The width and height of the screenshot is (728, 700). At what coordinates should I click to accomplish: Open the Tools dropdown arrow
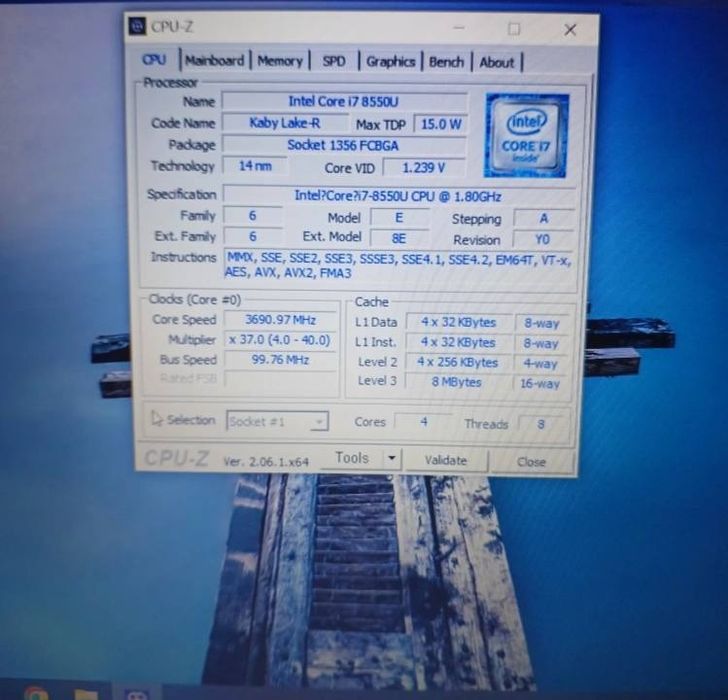[392, 459]
